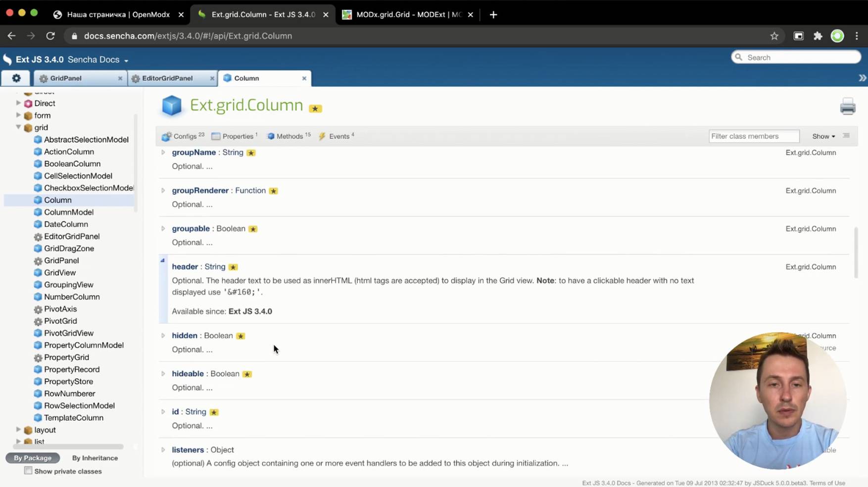Click the docs settings gear tab
This screenshot has width=868, height=487.
(16, 78)
